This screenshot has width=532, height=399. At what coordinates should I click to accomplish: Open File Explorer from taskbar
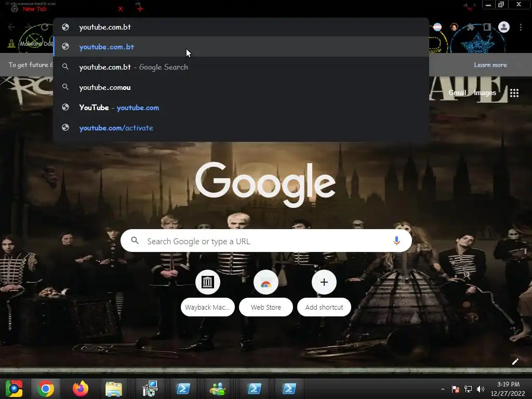114,389
